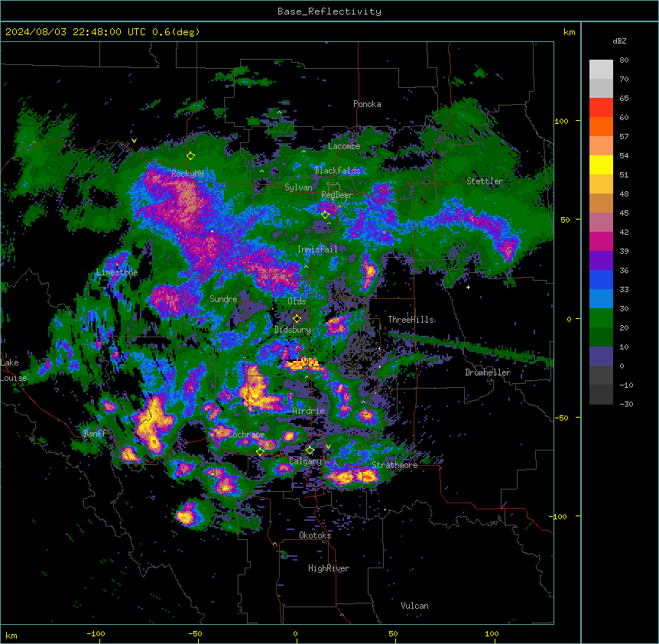
Task: Click the Limestone label
Action: 117,272
